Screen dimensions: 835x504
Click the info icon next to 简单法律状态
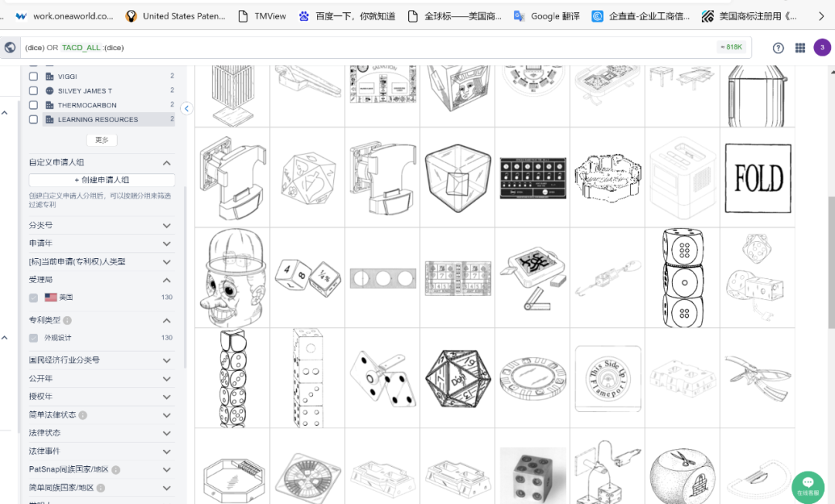tap(83, 415)
